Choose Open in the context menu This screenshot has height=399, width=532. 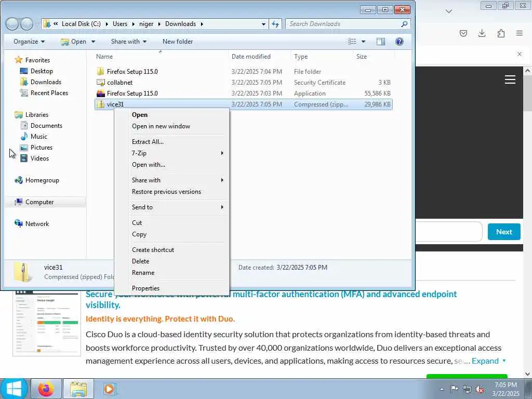click(x=140, y=115)
